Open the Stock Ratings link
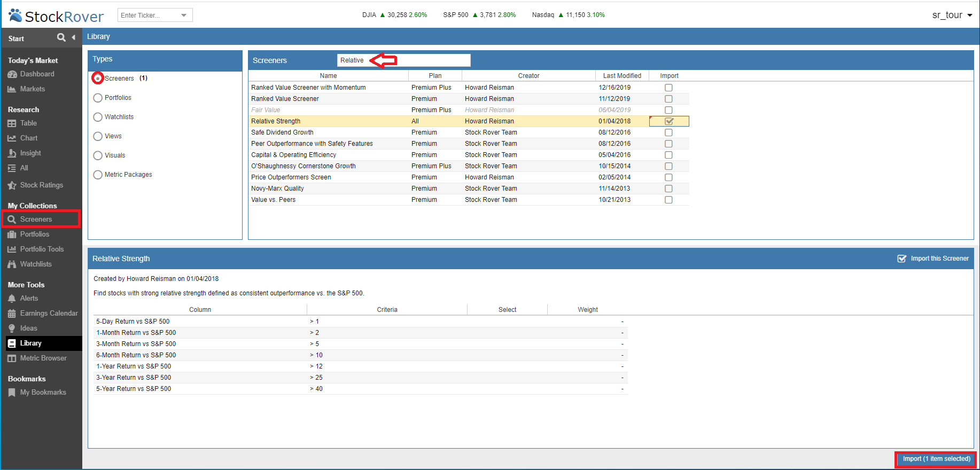Image resolution: width=980 pixels, height=470 pixels. (x=42, y=185)
